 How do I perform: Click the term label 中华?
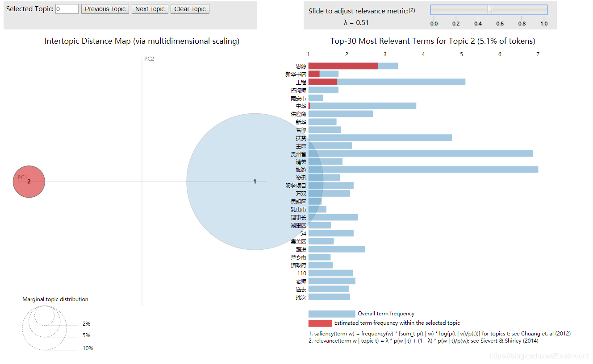[301, 106]
